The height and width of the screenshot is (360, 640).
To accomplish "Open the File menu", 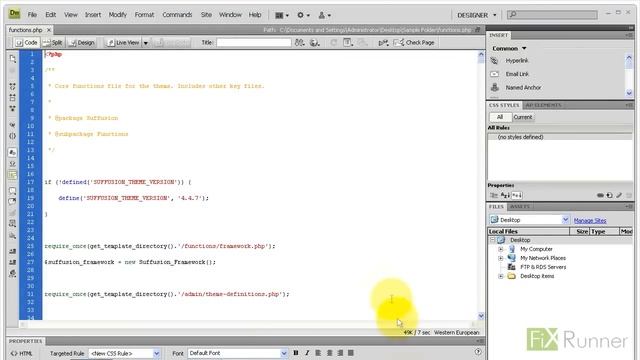I will coord(32,15).
